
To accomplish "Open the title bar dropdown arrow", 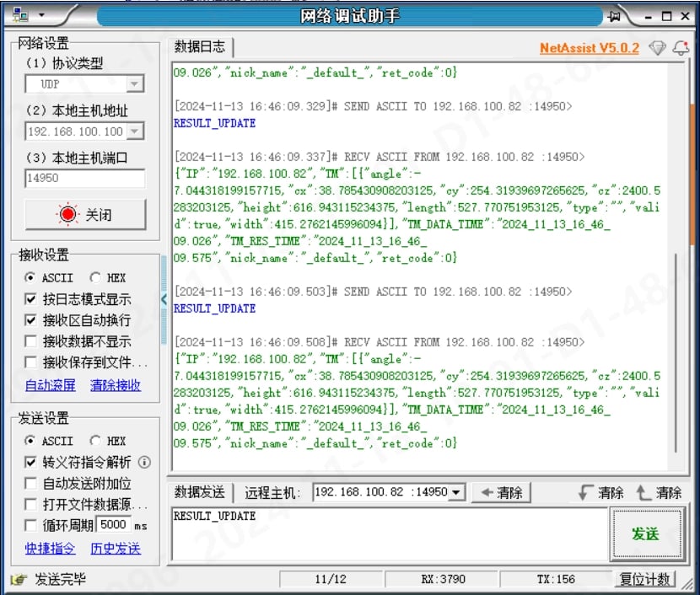I will tap(41, 15).
